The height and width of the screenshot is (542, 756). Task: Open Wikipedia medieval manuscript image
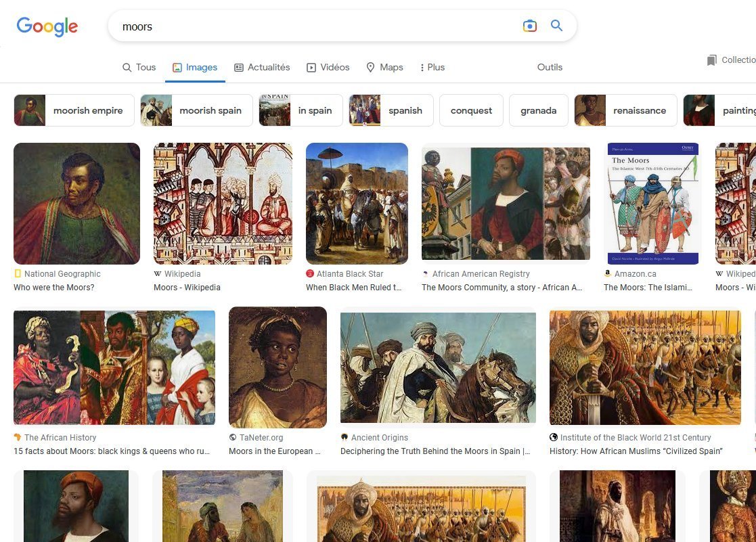pyautogui.click(x=223, y=204)
